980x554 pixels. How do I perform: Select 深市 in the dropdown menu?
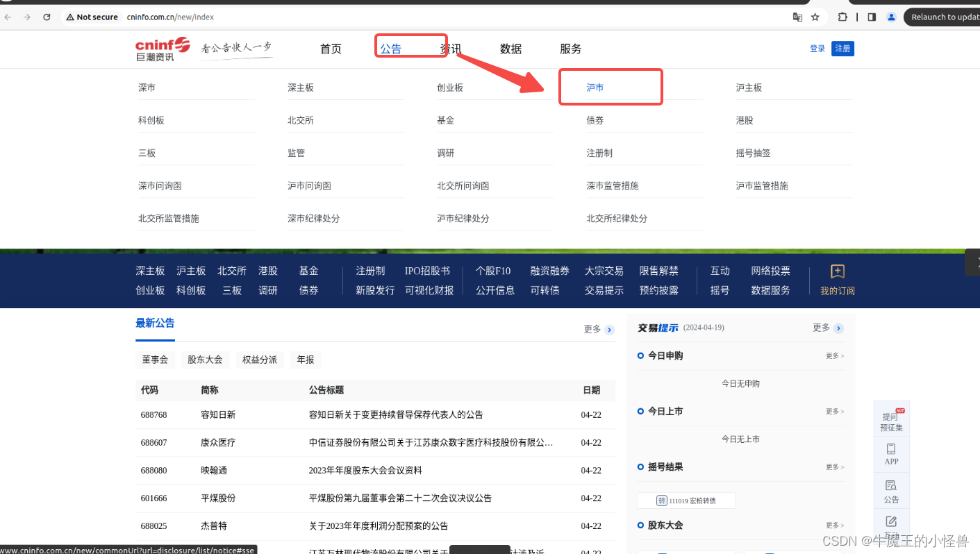[x=147, y=87]
